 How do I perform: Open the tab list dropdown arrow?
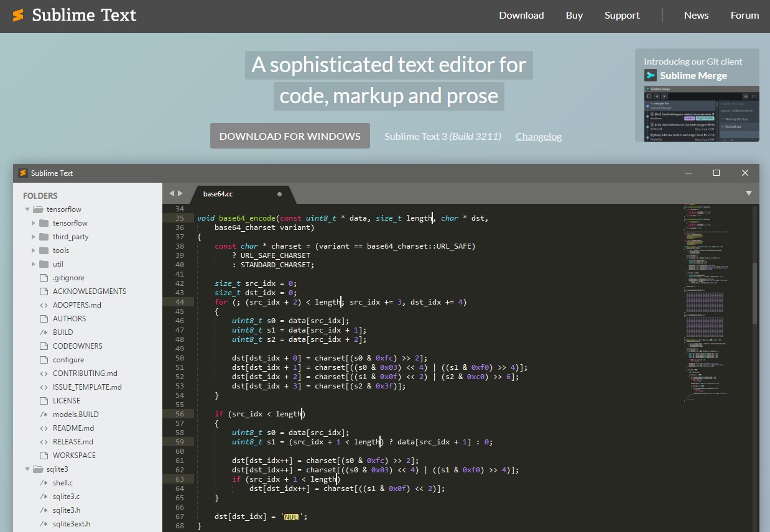click(x=749, y=193)
